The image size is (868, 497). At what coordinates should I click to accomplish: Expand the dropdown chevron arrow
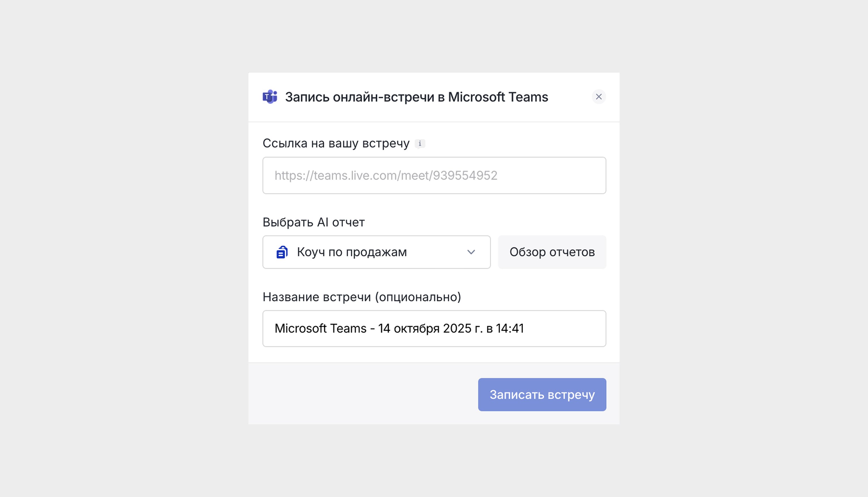coord(471,252)
